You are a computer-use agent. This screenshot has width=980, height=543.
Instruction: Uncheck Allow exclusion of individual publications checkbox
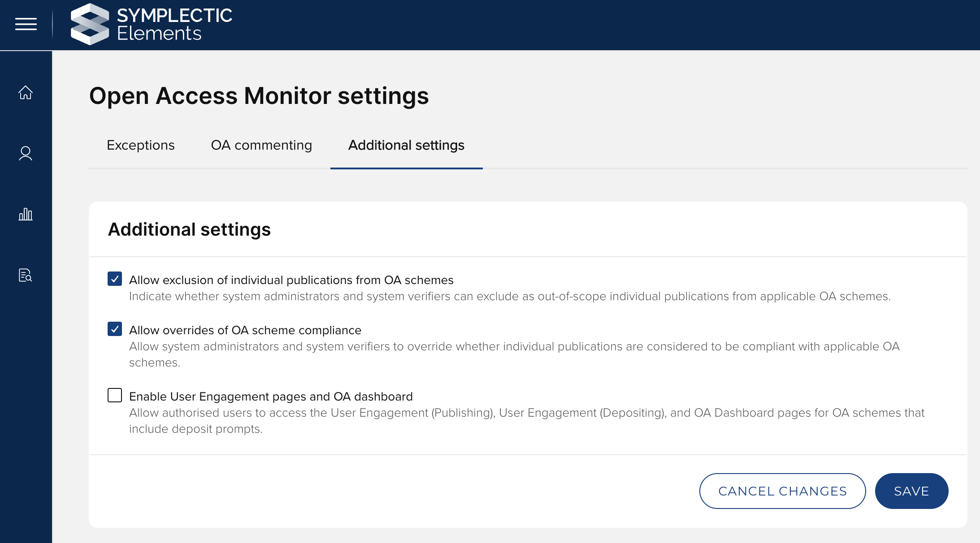115,279
